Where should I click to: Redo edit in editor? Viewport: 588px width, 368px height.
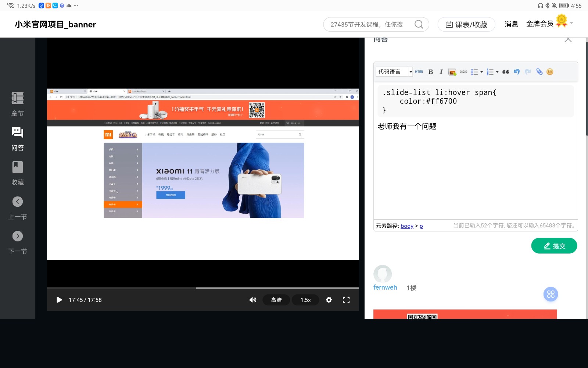click(528, 72)
